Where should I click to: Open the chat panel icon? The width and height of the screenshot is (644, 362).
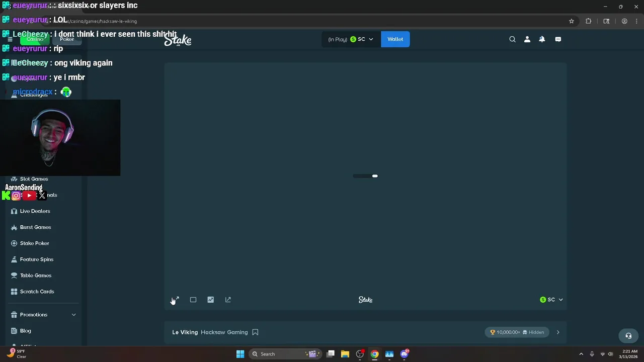558,39
